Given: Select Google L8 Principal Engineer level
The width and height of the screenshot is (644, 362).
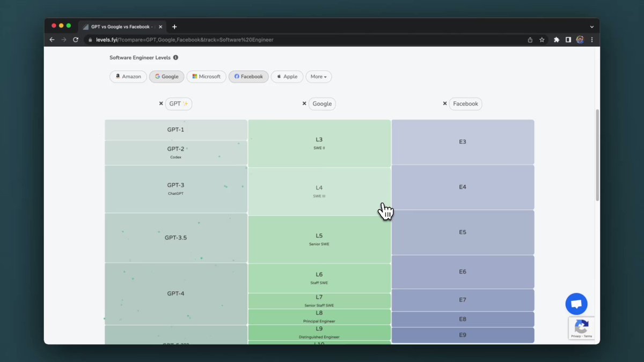Looking at the screenshot, I should (x=319, y=317).
